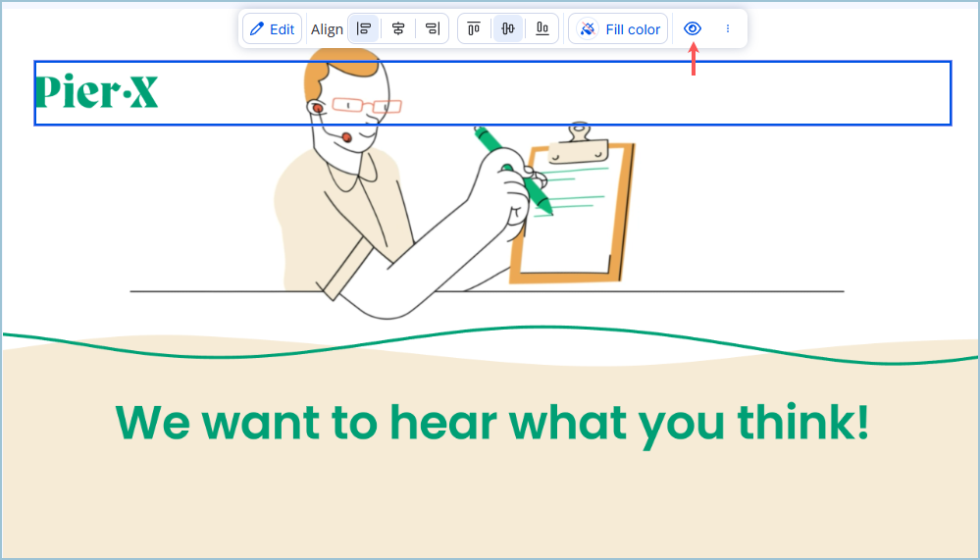Click the "Align" label in toolbar
This screenshot has width=980, height=560.
[x=327, y=29]
